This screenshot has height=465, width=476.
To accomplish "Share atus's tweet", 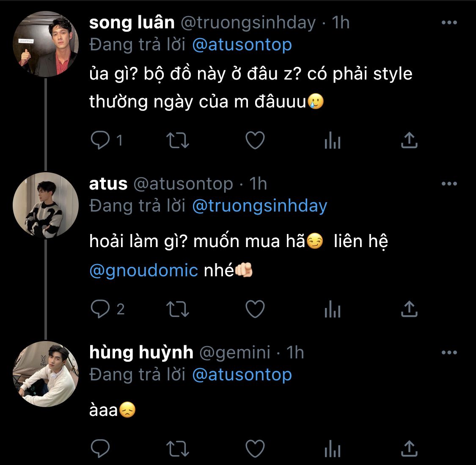I will pos(409,309).
